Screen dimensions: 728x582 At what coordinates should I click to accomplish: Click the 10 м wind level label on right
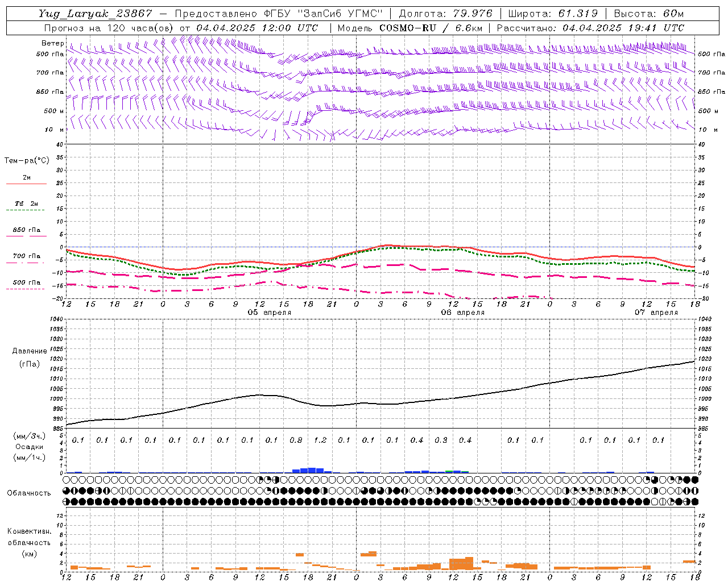[x=708, y=130]
